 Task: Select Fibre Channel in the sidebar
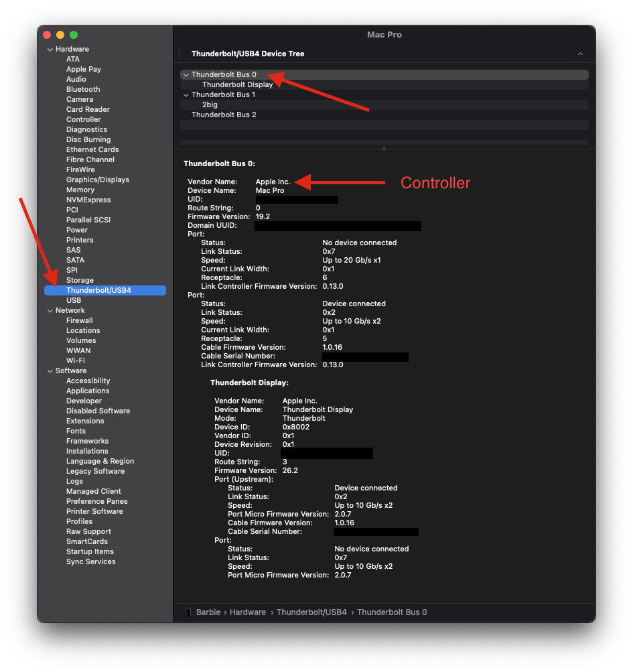90,160
